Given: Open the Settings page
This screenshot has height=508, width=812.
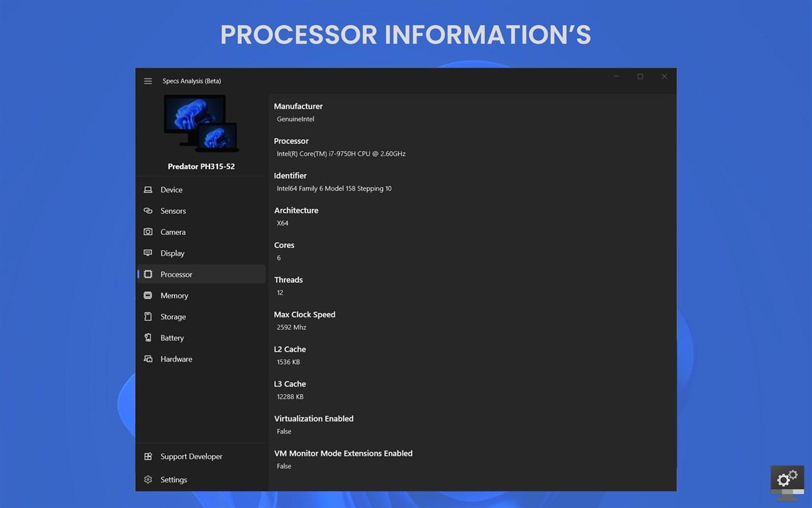Looking at the screenshot, I should [173, 480].
